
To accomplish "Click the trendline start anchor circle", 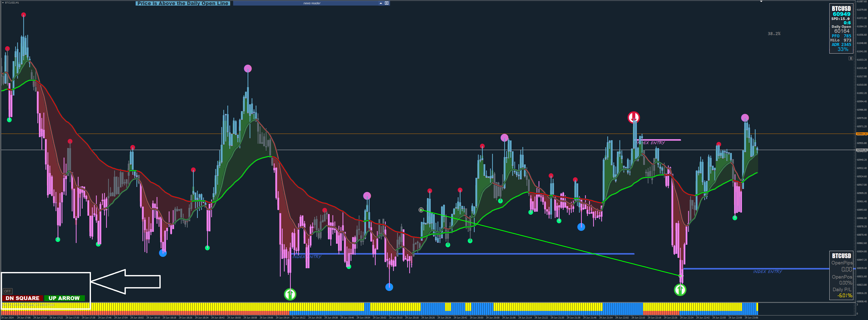I will point(421,210).
